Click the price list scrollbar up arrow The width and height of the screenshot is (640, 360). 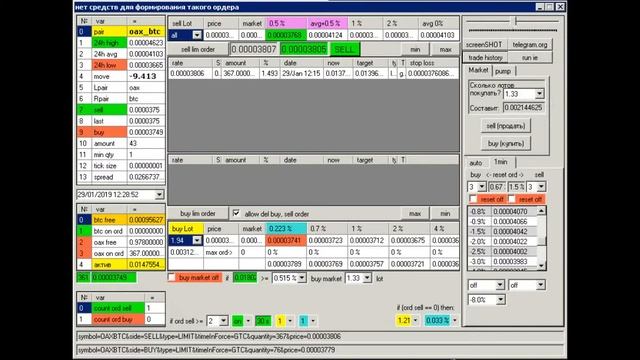coord(541,211)
